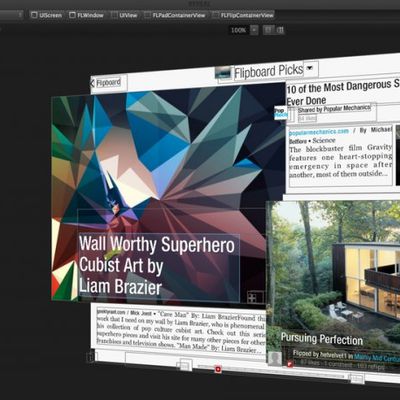Open 'Wall Worthy Superhero Cubist Art' title
This screenshot has height=400, width=400.
coord(157,266)
